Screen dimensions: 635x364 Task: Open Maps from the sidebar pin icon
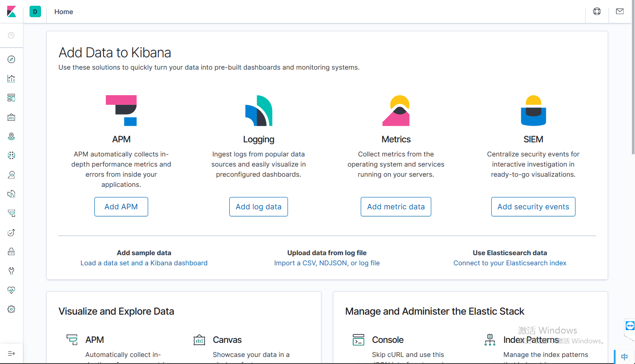(11, 136)
